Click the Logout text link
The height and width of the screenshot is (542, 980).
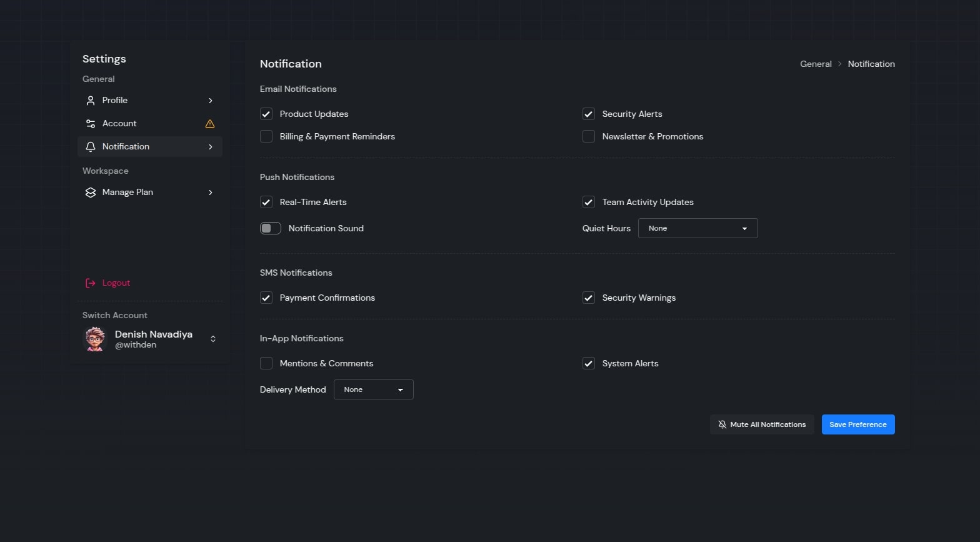116,283
